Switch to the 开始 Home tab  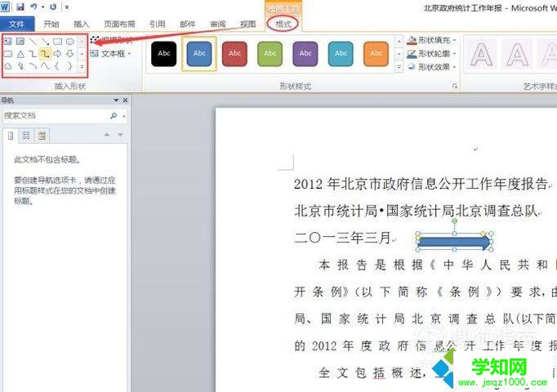(51, 24)
